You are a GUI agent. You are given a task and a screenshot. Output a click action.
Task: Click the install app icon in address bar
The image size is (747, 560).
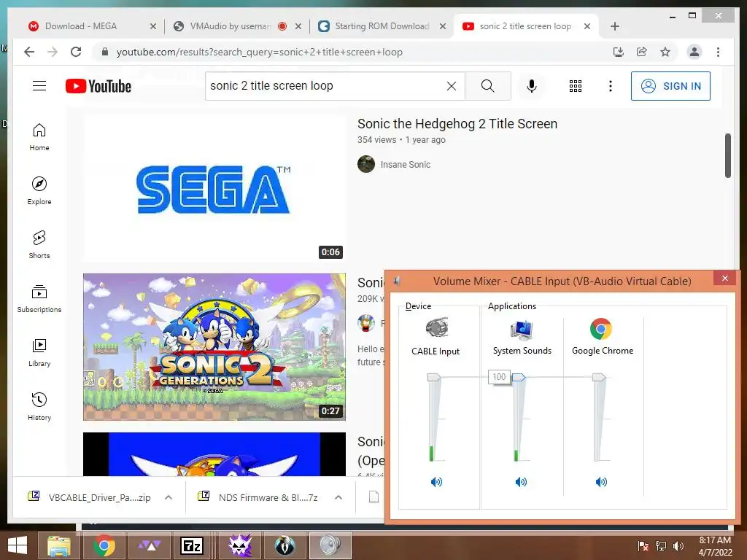[x=619, y=52]
